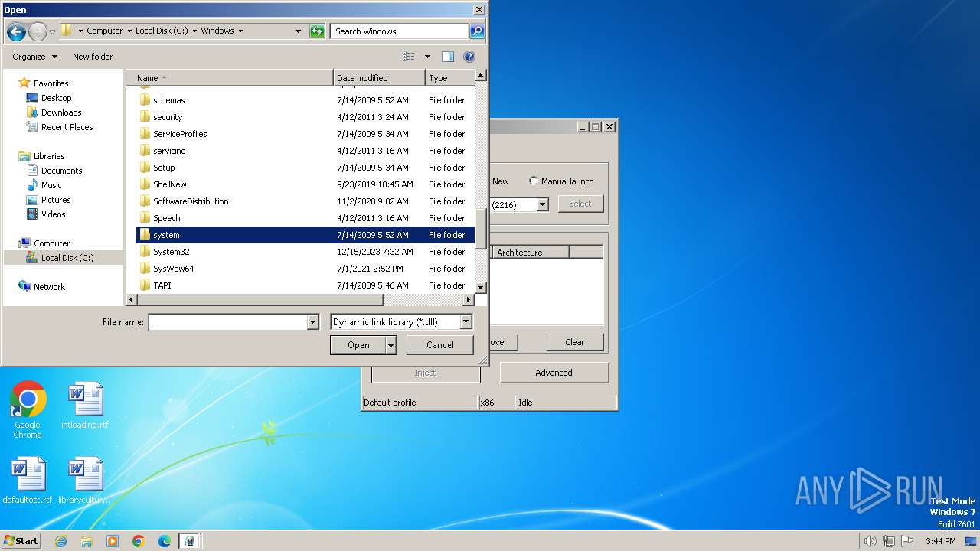Select the SoftwareDistribution folder

[x=305, y=201]
